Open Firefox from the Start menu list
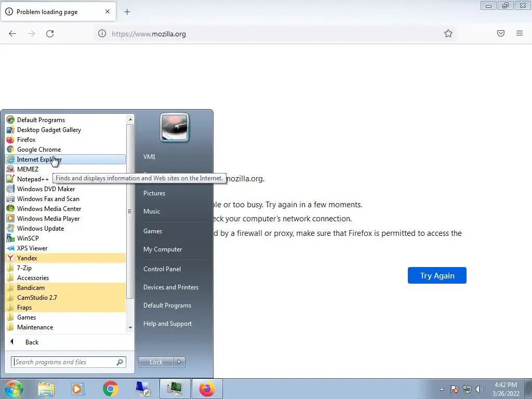 pos(65,139)
